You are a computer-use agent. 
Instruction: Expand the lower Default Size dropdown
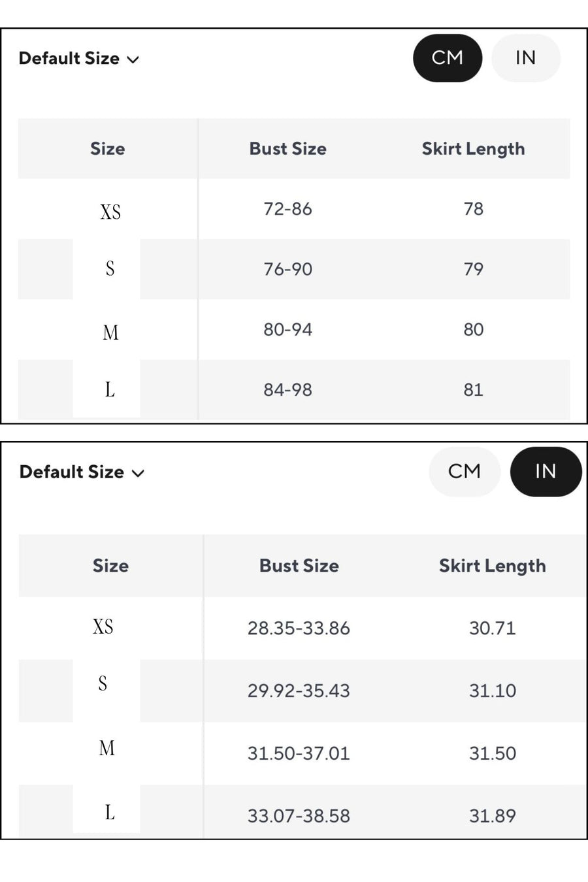[82, 472]
